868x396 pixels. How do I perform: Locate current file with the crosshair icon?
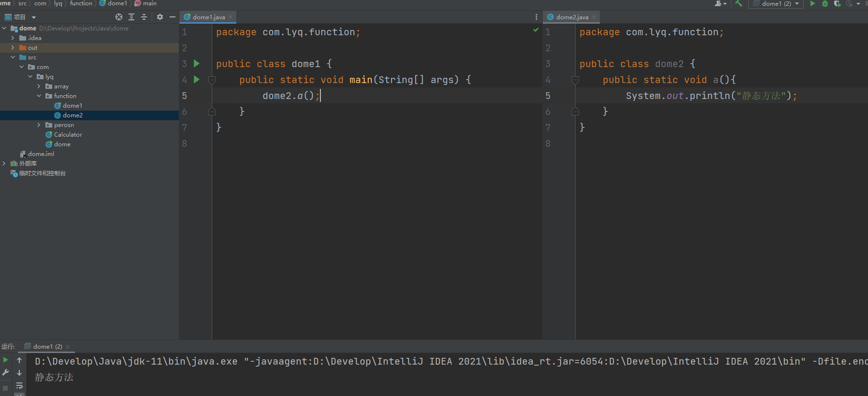[119, 17]
